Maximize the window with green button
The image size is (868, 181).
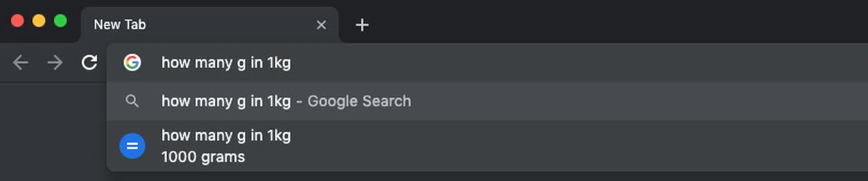61,21
